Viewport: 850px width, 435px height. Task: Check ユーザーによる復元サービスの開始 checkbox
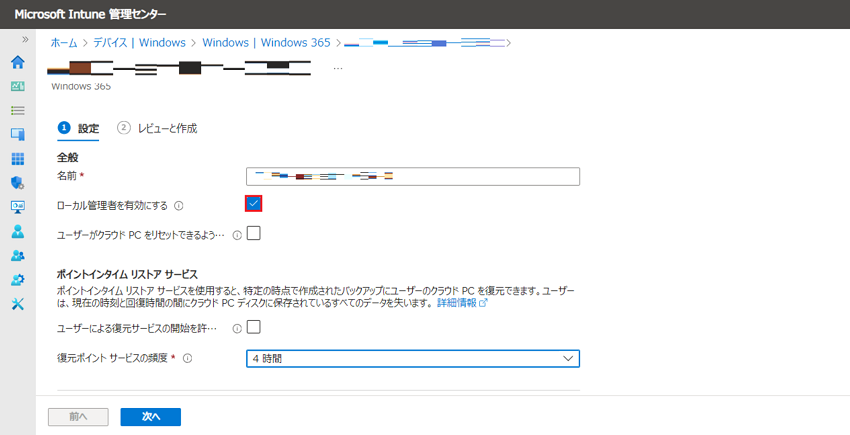pos(253,327)
